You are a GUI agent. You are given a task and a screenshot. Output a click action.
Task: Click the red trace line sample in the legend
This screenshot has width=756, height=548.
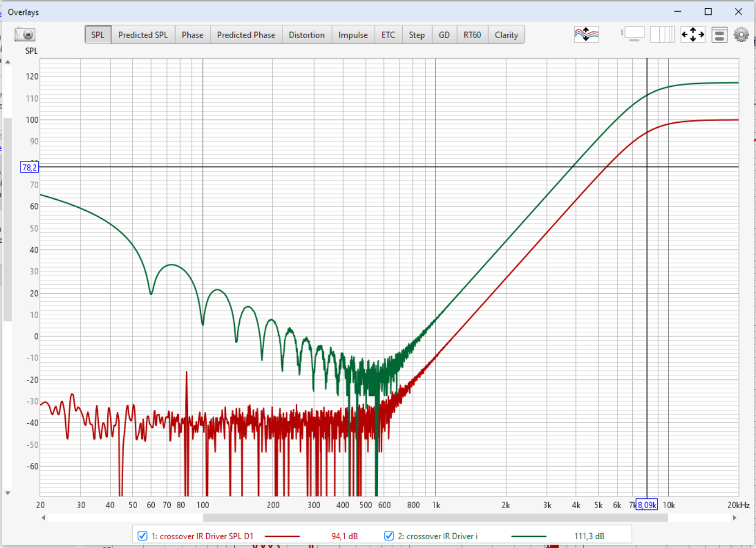tap(282, 536)
